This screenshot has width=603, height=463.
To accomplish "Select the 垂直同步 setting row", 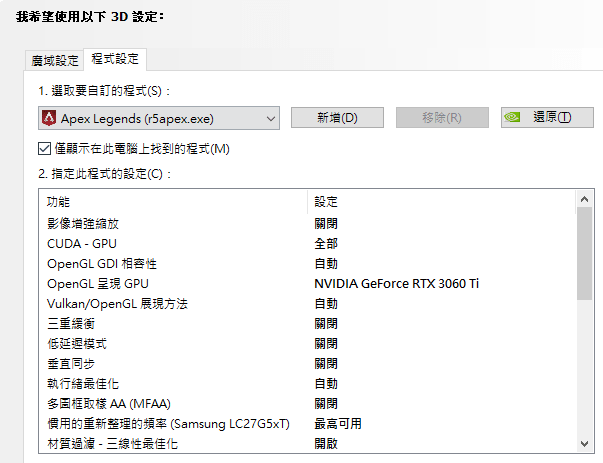I will (308, 363).
